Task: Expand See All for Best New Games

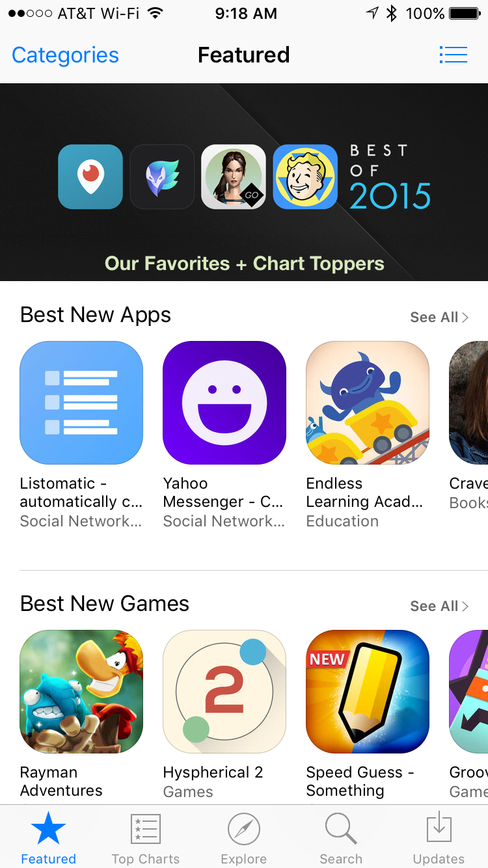Action: pyautogui.click(x=439, y=606)
